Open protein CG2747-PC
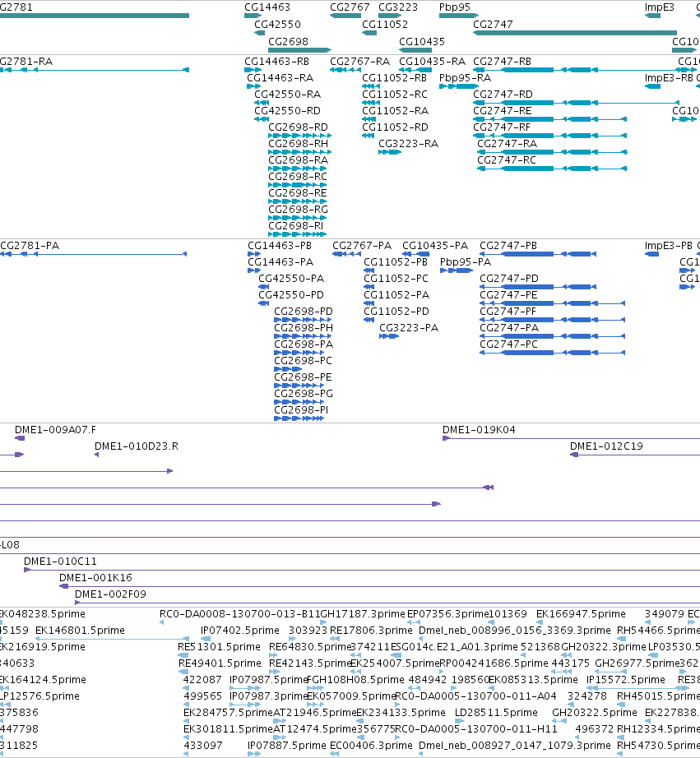This screenshot has height=758, width=700. click(x=509, y=344)
